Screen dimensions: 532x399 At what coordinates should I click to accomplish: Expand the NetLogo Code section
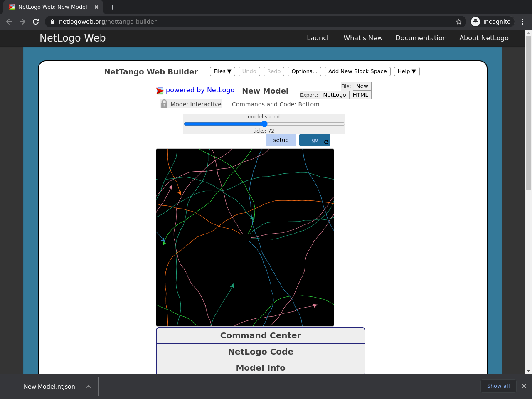[261, 352]
